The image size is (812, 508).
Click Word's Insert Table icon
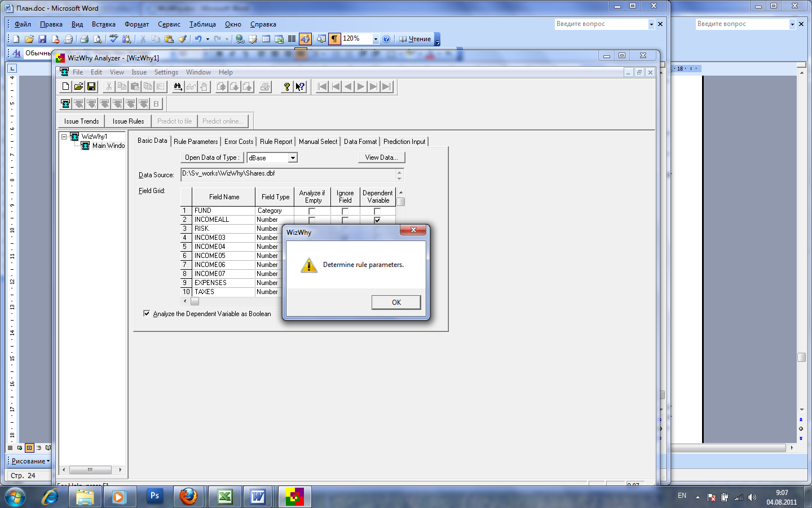point(266,39)
